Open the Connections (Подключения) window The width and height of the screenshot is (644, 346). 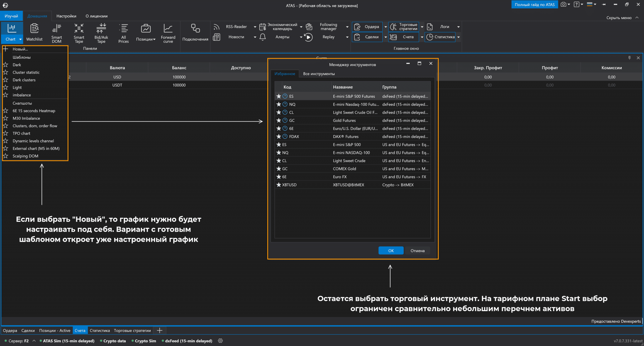[195, 33]
